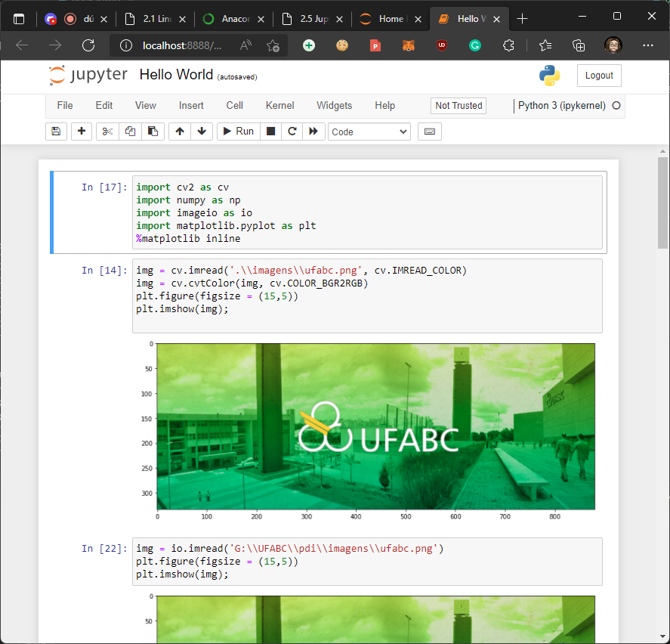This screenshot has height=644, width=670.
Task: Click the In [14] prompt label
Action: [104, 271]
